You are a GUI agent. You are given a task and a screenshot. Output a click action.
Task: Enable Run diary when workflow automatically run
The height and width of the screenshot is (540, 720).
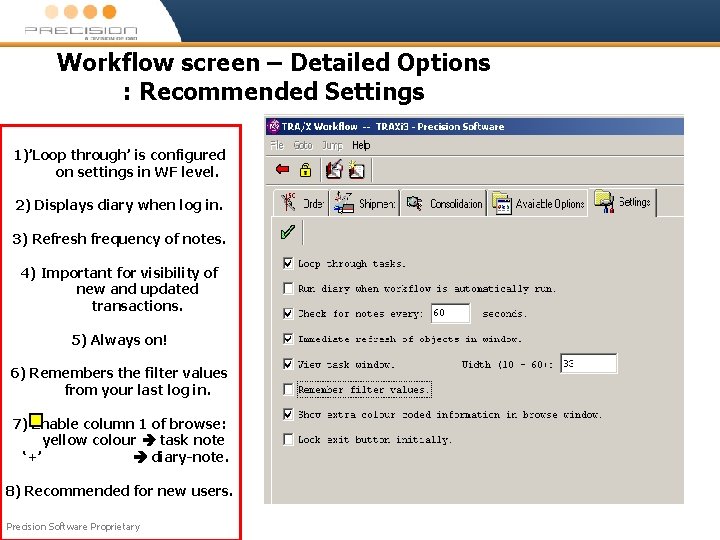[x=288, y=288]
